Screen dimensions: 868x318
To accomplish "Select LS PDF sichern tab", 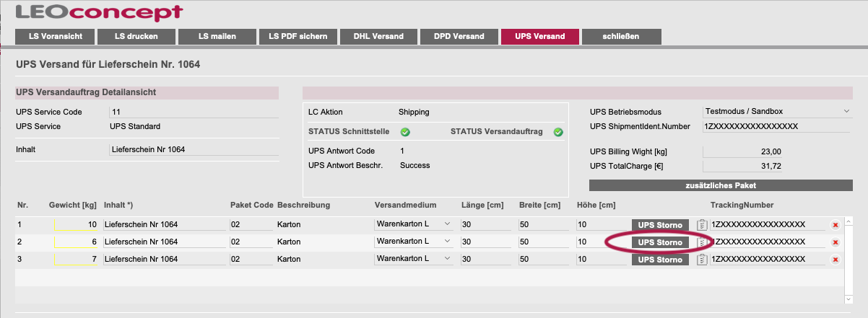I will tap(298, 37).
